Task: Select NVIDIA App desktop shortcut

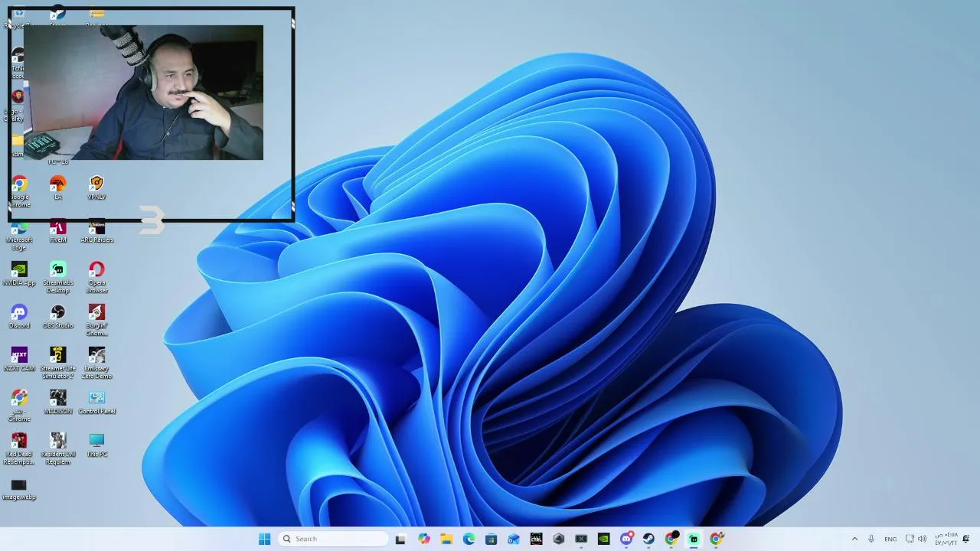Action: click(x=19, y=274)
